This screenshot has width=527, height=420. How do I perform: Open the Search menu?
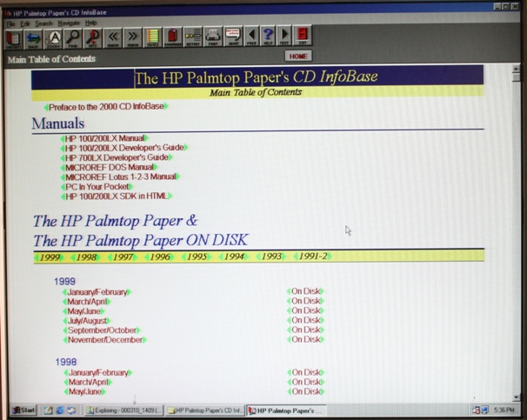tap(43, 23)
